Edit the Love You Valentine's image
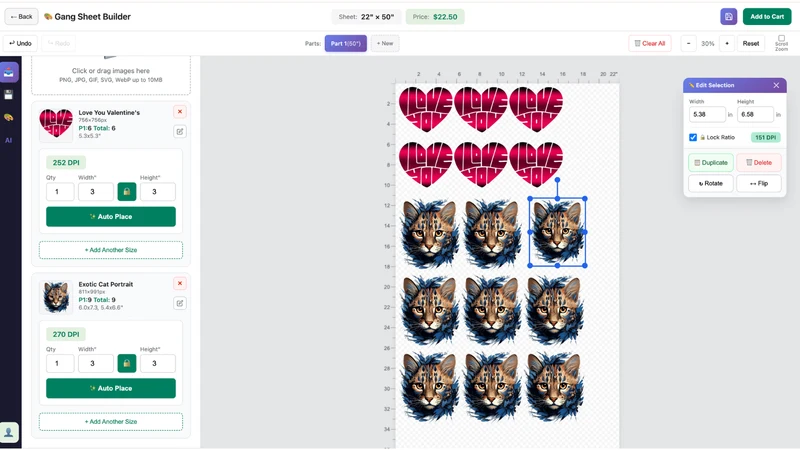The height and width of the screenshot is (450, 800). [180, 132]
